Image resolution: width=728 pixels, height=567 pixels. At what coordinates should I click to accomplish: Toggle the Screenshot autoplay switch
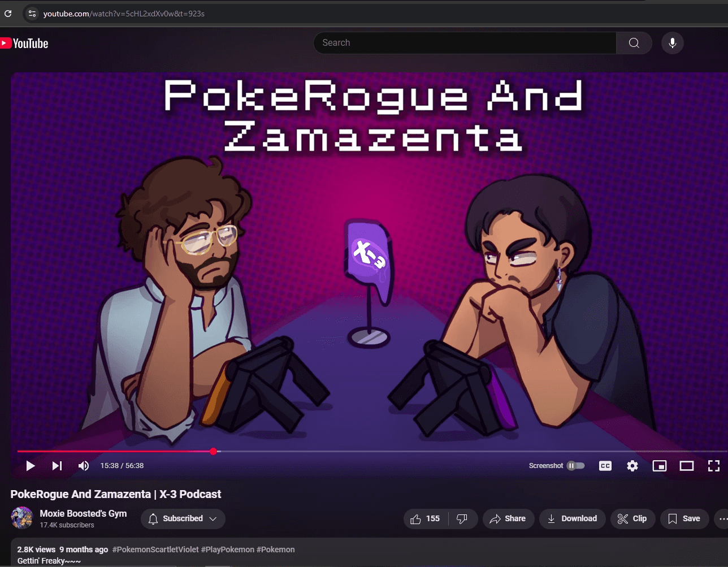pos(576,466)
